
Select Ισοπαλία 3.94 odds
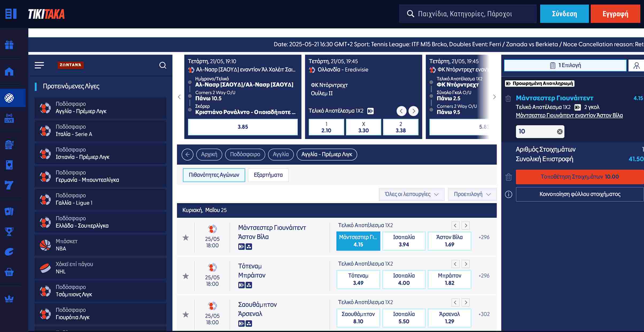pyautogui.click(x=404, y=241)
